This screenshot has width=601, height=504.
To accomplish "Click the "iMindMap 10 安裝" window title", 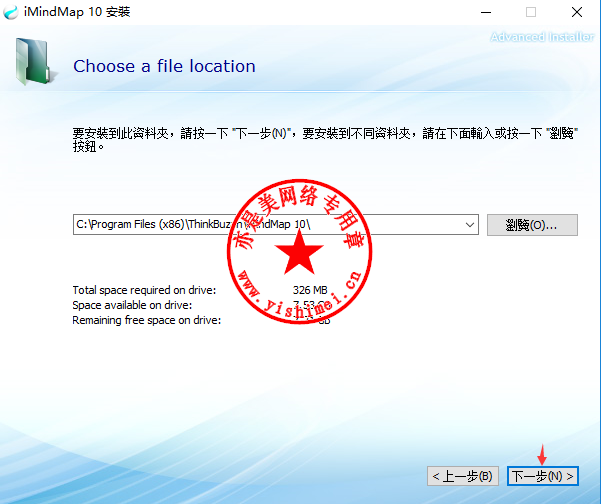I will click(x=77, y=12).
